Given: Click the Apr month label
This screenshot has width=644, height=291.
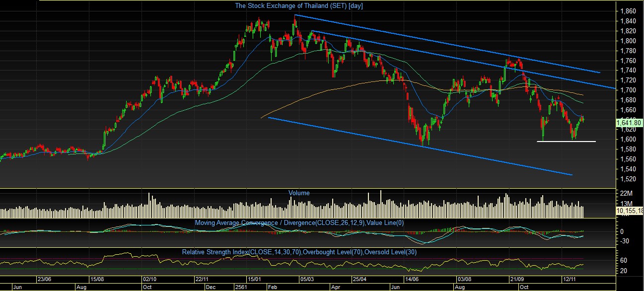Looking at the screenshot, I should (335, 287).
